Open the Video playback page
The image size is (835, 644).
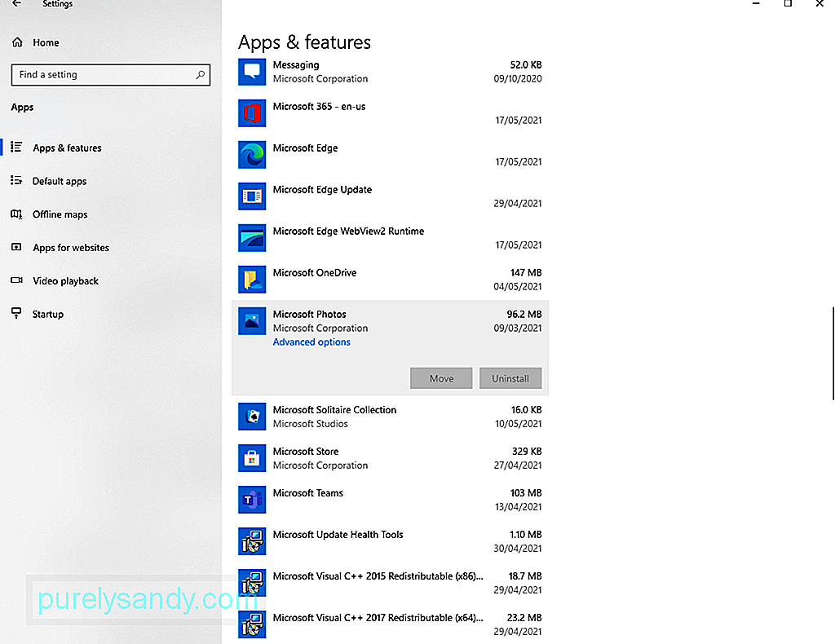(x=65, y=281)
